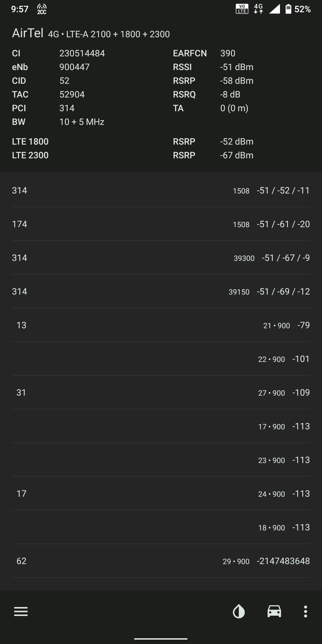
Task: Select neighbor cell 174 on 1508
Action: coord(161,224)
